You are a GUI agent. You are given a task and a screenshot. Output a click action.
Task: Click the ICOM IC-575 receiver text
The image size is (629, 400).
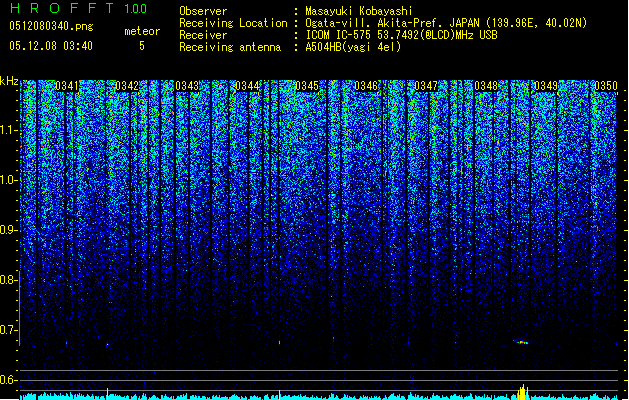401,35
